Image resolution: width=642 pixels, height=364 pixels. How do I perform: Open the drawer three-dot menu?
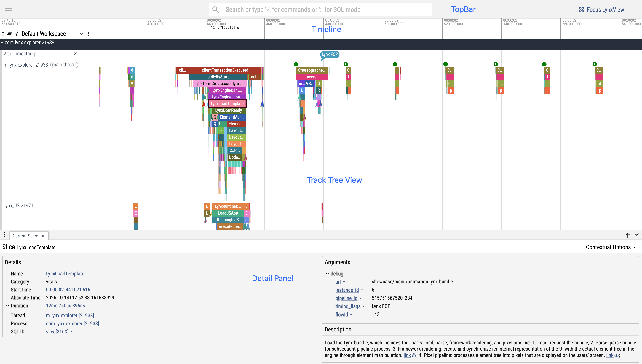(x=4, y=235)
